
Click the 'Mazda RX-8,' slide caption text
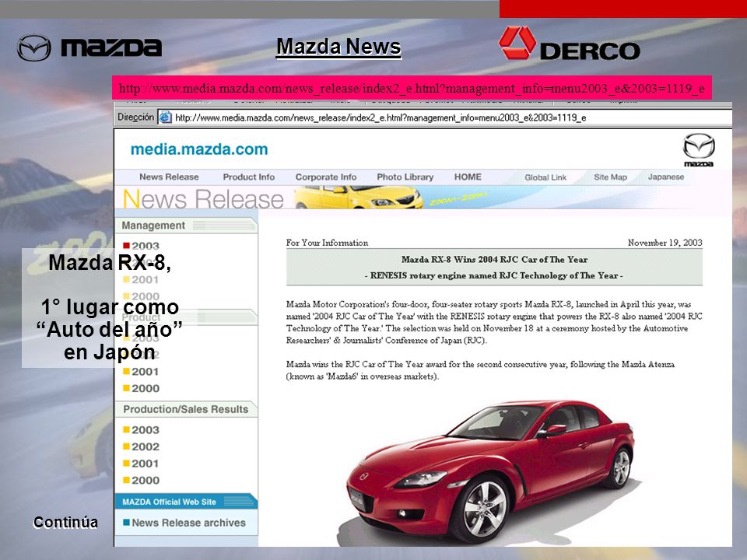click(110, 263)
